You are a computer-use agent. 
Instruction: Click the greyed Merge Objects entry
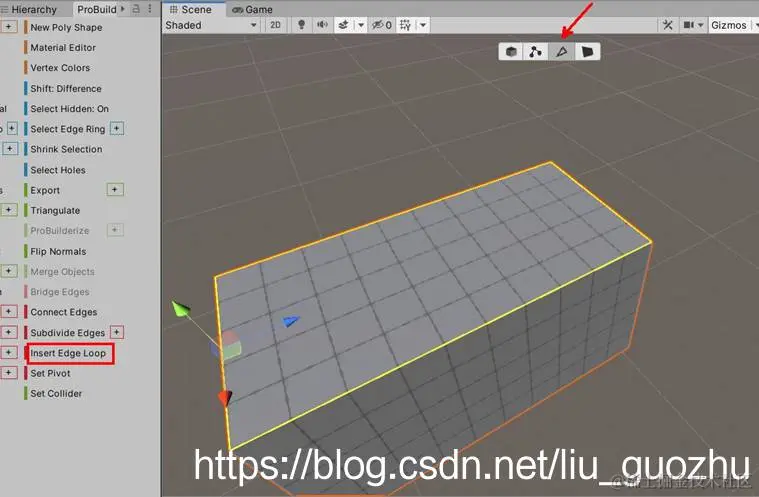tap(62, 271)
